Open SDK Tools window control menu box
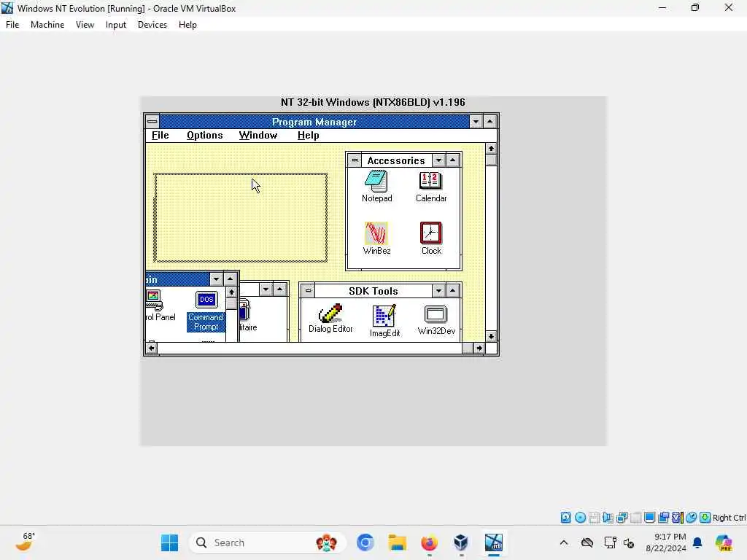The width and height of the screenshot is (747, 560). [x=309, y=290]
